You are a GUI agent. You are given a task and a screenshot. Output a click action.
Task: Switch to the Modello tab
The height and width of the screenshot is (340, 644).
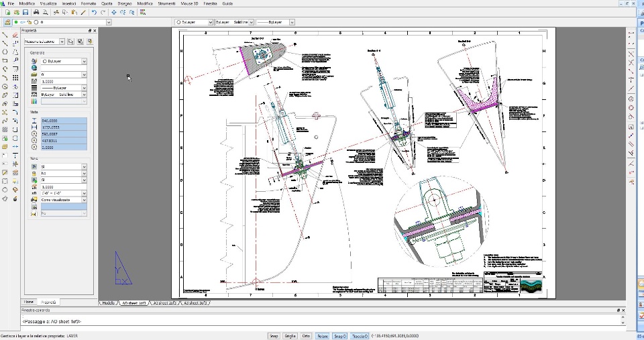click(109, 303)
